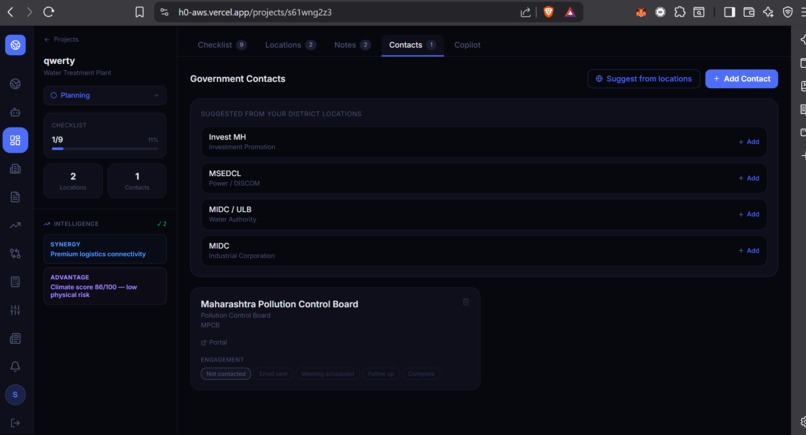Open the MetaMask fox extension
Screen dimensions: 806x435
(640, 12)
